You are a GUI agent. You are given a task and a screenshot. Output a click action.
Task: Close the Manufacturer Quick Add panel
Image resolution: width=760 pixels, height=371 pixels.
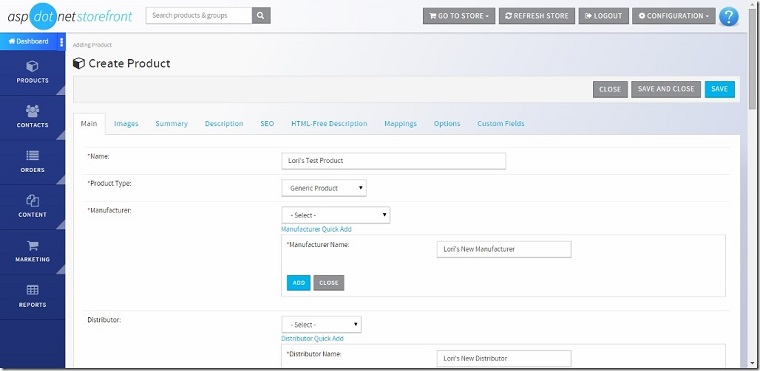click(329, 283)
